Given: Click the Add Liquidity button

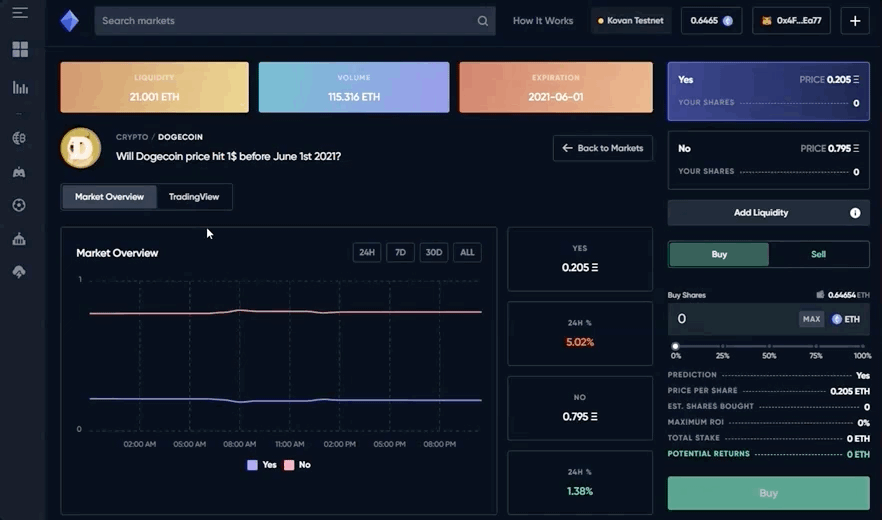Looking at the screenshot, I should click(x=768, y=213).
